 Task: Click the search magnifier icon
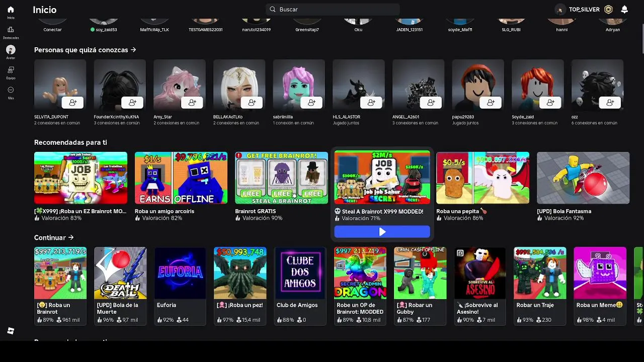[x=273, y=10]
